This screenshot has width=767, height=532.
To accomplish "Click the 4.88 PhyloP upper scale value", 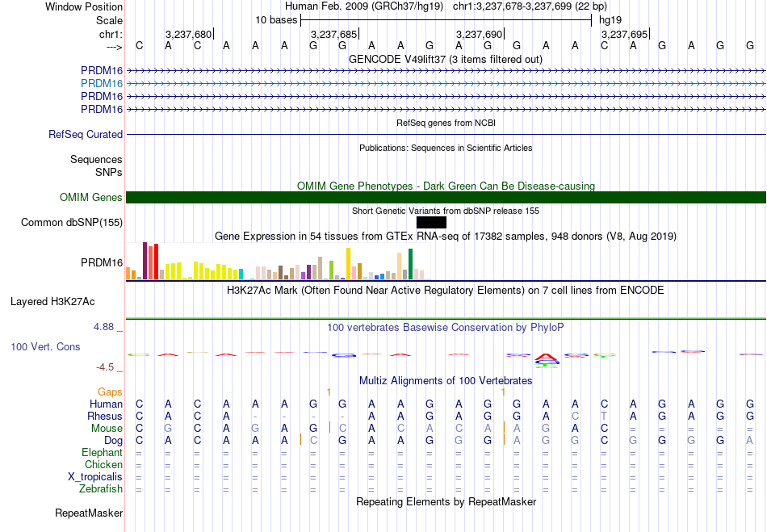I will coord(103,327).
